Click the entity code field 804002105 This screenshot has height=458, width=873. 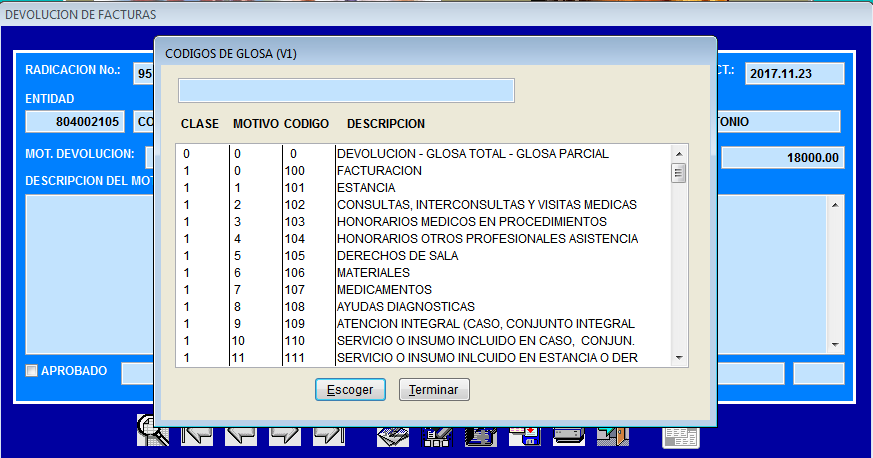click(x=75, y=122)
